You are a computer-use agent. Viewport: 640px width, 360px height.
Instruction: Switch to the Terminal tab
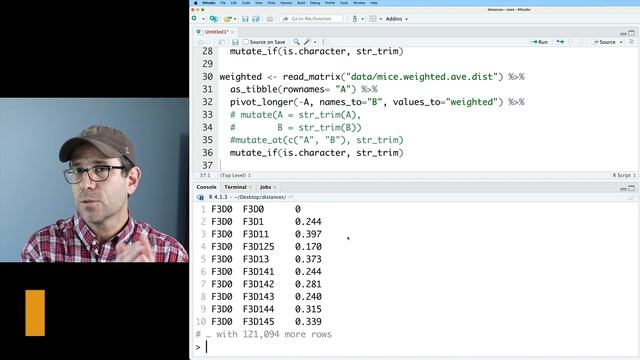(235, 187)
